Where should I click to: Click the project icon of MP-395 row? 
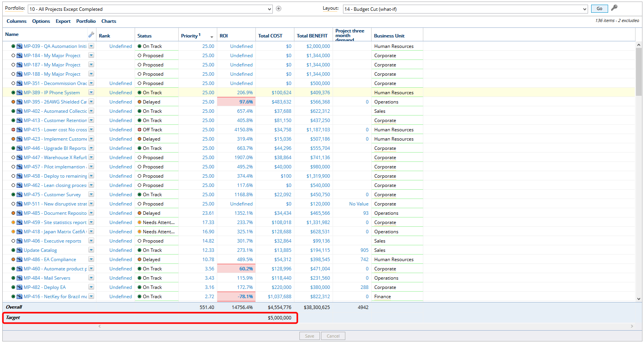[x=19, y=102]
